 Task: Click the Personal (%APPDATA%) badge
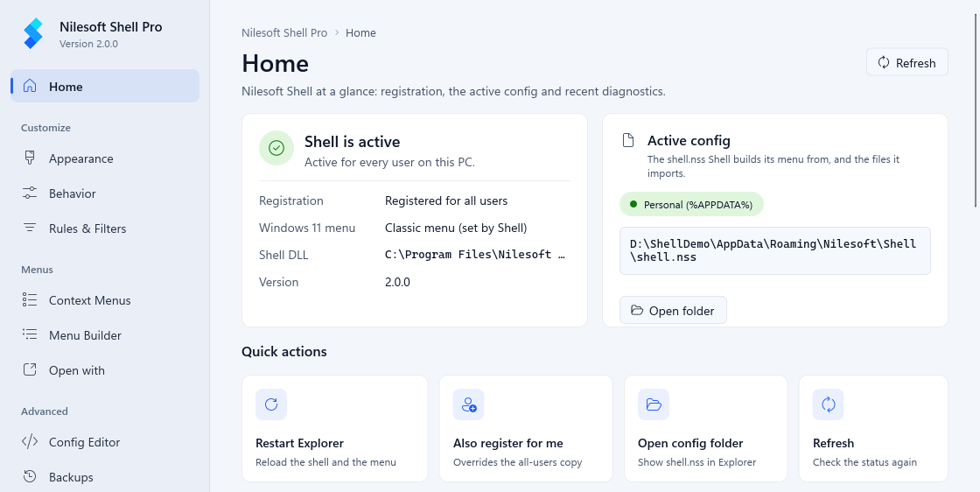pyautogui.click(x=691, y=205)
